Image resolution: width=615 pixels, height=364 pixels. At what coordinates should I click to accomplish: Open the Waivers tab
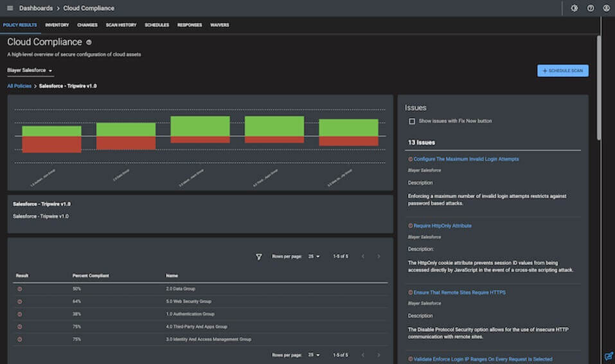point(219,25)
